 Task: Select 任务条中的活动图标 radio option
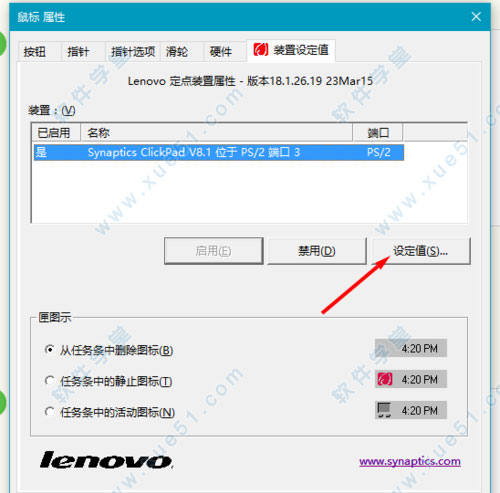pyautogui.click(x=49, y=412)
